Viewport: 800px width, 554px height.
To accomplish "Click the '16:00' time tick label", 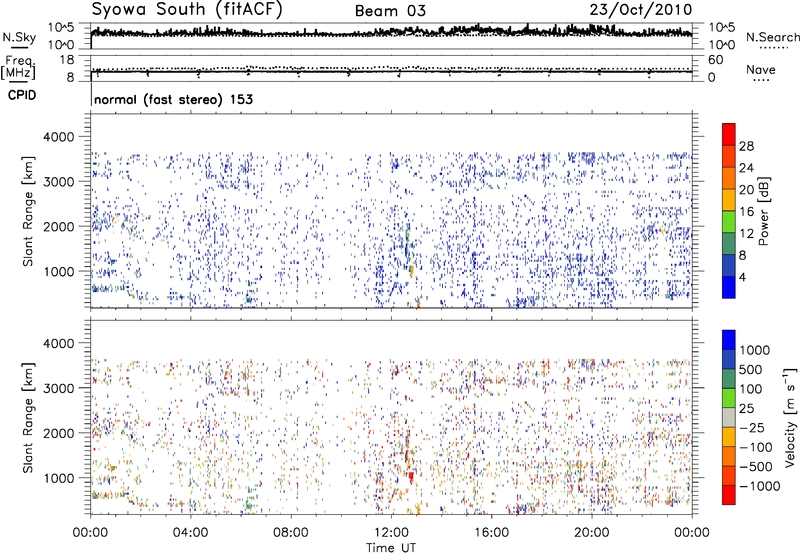I will [x=491, y=533].
